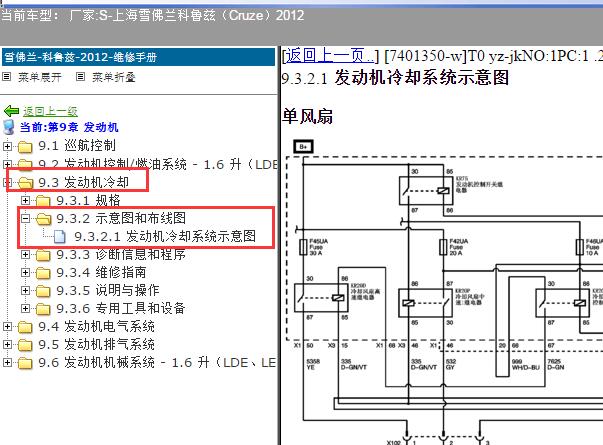Open the 9.3.4 维修指南 item

102,273
